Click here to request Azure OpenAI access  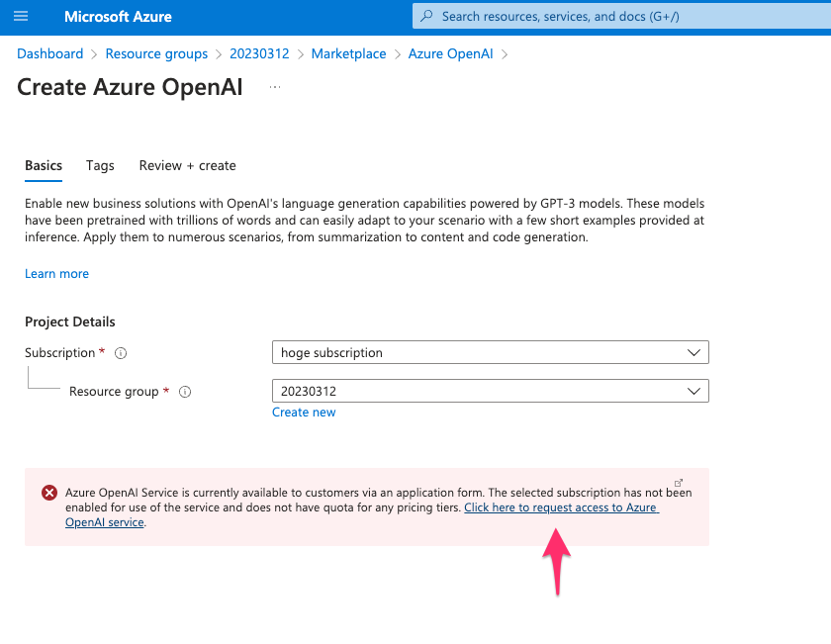click(561, 507)
